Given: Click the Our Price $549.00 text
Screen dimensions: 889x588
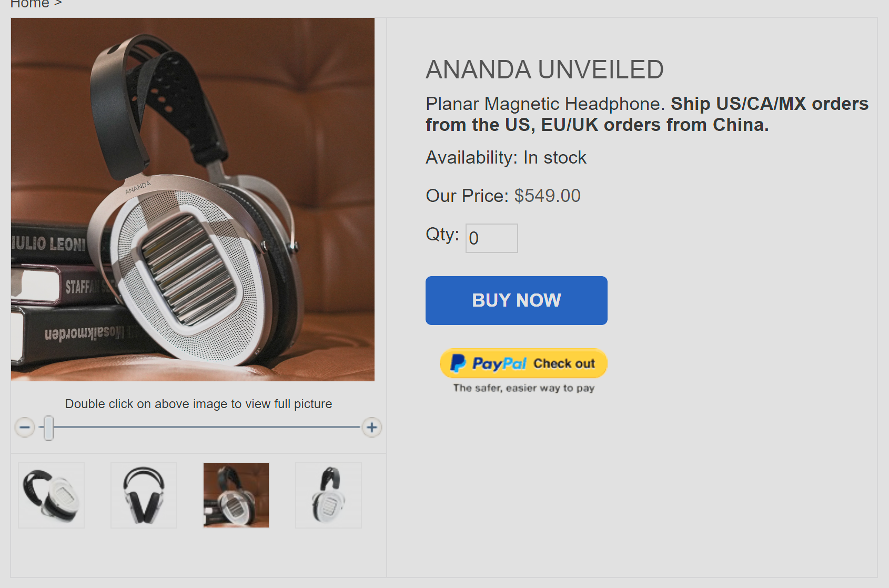Looking at the screenshot, I should click(502, 195).
